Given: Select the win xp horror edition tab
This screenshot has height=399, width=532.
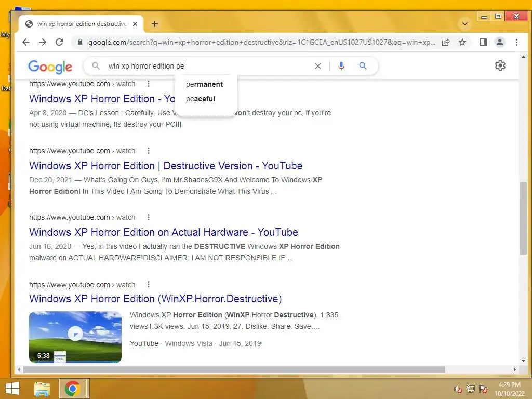Looking at the screenshot, I should pos(82,24).
